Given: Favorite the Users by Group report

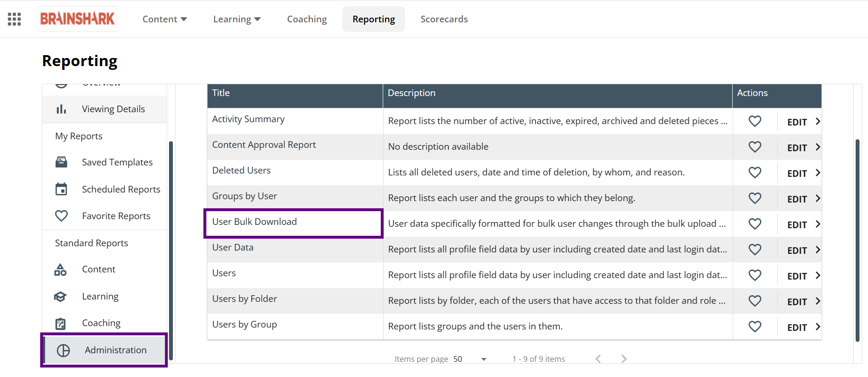Looking at the screenshot, I should tap(755, 327).
